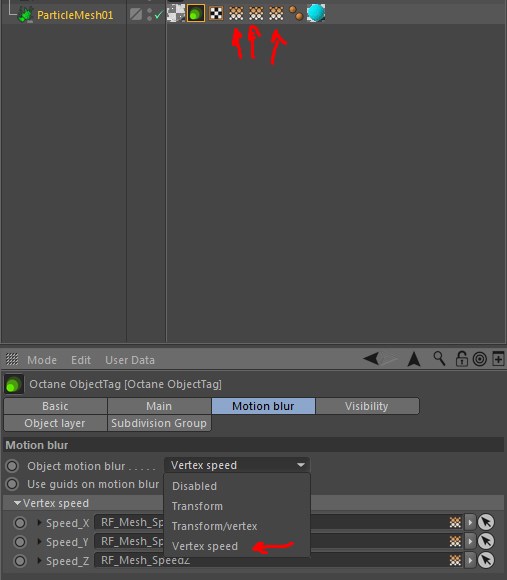Choose Vertex speed in the dropdown list

tap(237, 546)
